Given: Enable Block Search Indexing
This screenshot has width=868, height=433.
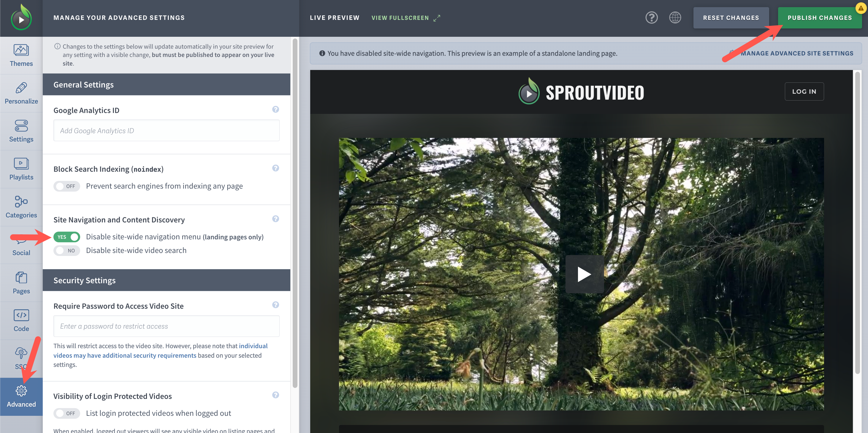Looking at the screenshot, I should (x=66, y=186).
